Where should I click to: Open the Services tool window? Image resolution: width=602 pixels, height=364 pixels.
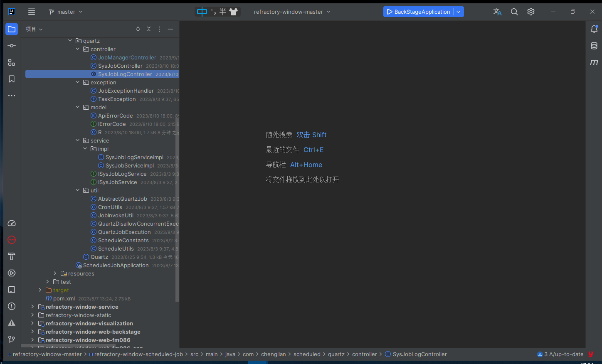coord(12,273)
